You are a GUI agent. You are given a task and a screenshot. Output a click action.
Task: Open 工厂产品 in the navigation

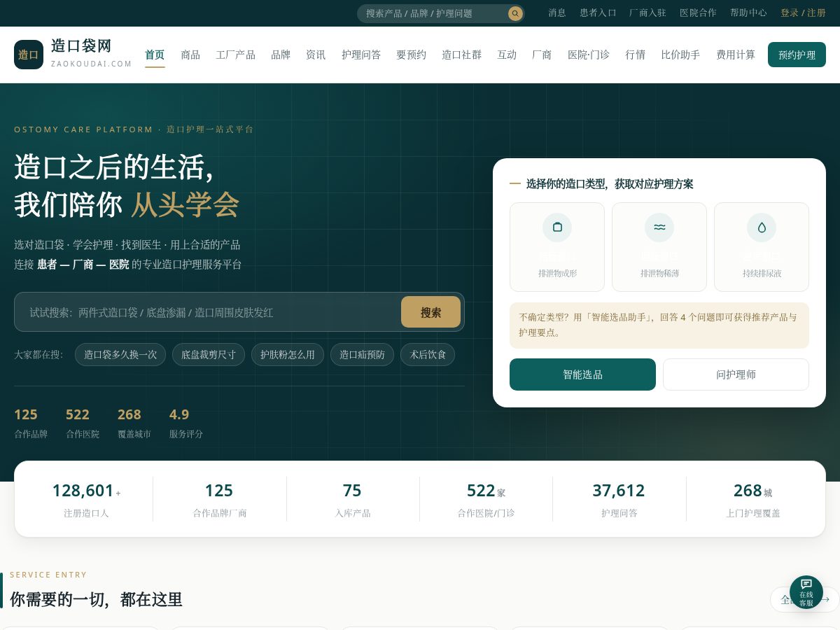click(236, 55)
